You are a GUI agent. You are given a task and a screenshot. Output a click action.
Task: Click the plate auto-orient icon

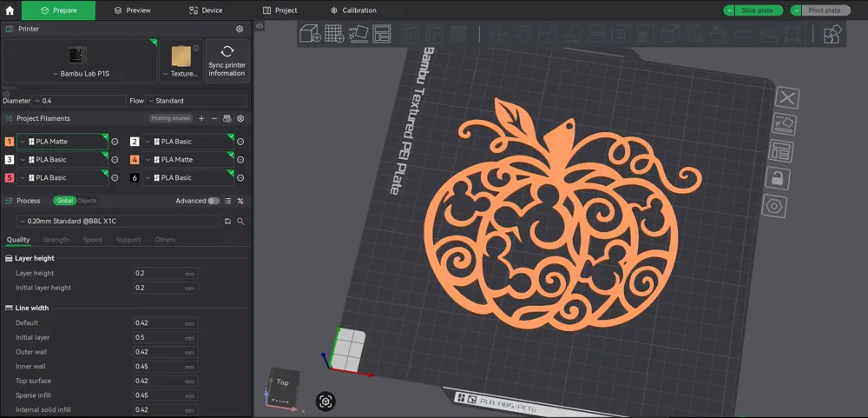click(x=784, y=124)
